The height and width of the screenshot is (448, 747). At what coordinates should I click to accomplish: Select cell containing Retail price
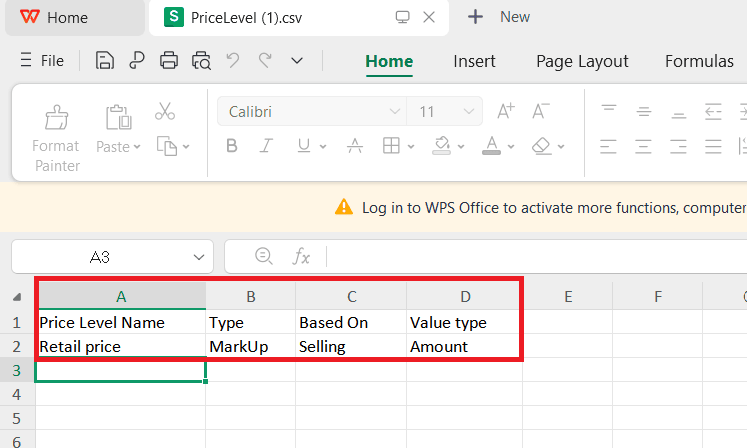[x=120, y=346]
